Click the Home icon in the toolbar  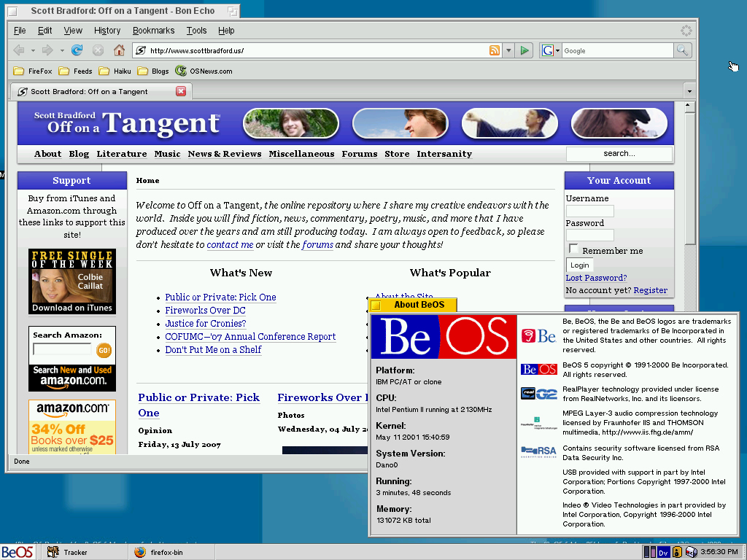tap(119, 50)
